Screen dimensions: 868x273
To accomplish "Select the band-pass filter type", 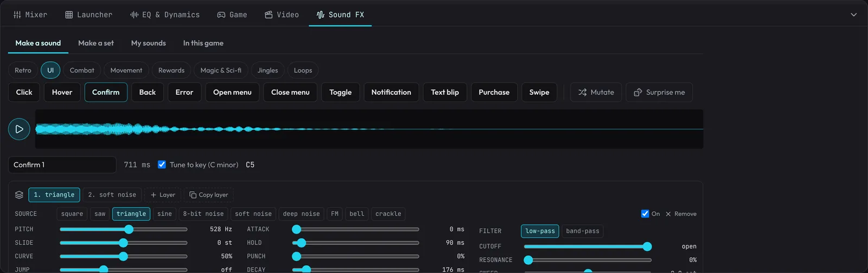I will 583,231.
